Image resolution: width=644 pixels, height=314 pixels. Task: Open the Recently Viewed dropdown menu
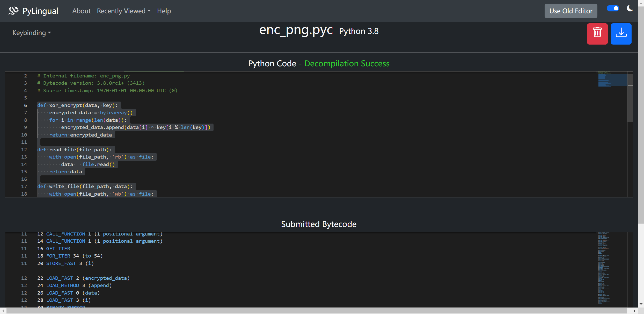(123, 11)
